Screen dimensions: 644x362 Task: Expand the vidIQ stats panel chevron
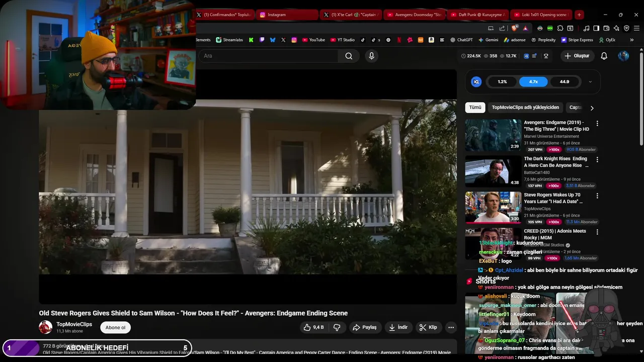(590, 81)
